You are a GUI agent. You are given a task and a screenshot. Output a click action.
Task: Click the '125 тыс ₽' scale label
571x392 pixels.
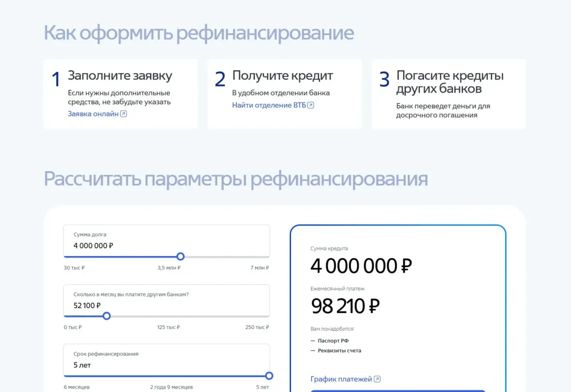click(x=169, y=327)
